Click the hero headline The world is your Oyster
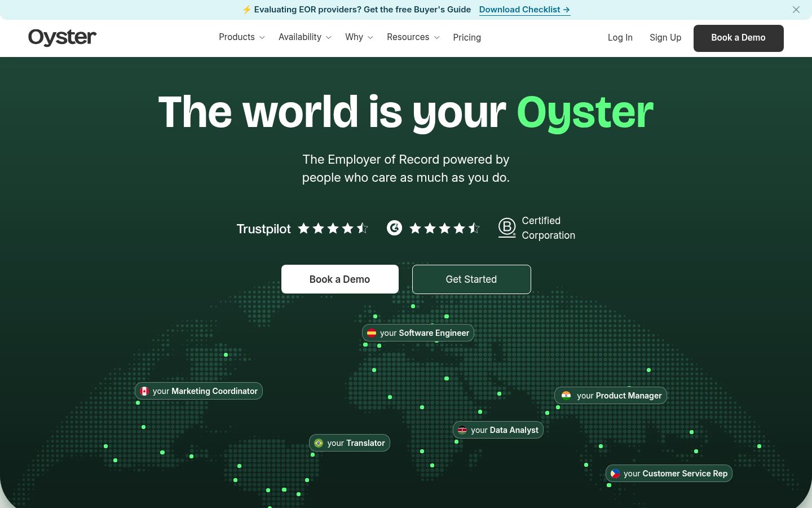812x508 pixels. coord(406,112)
